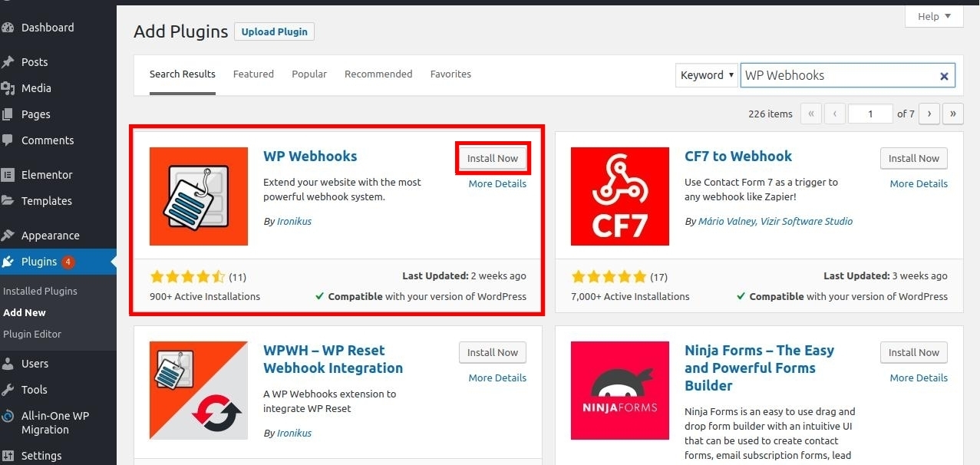The height and width of the screenshot is (465, 980).
Task: Click '7,000+ Active Installations' text
Action: [630, 297]
